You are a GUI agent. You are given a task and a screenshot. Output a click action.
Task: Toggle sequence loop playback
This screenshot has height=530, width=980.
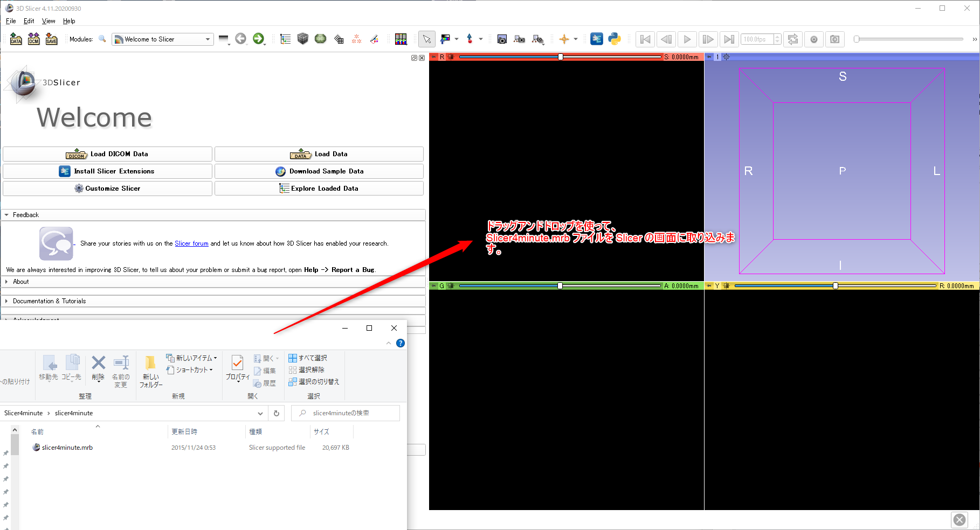pyautogui.click(x=793, y=39)
